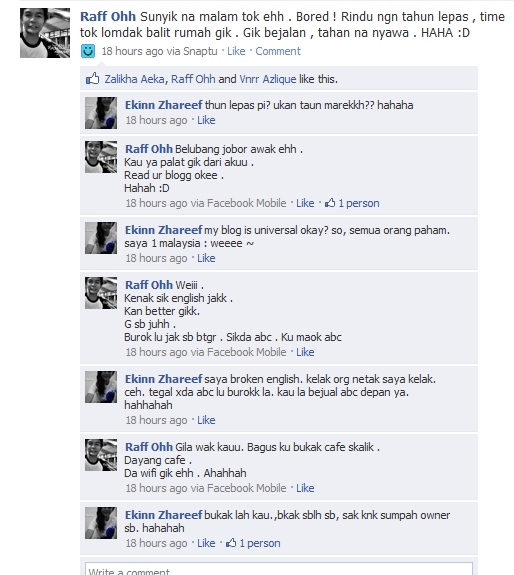
Task: Like the 'my blog is universal' comment
Action: [206, 258]
